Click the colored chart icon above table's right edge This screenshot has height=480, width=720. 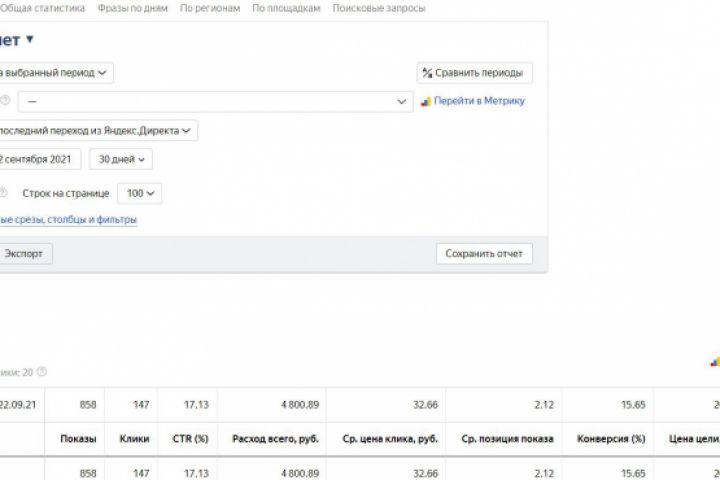point(714,362)
